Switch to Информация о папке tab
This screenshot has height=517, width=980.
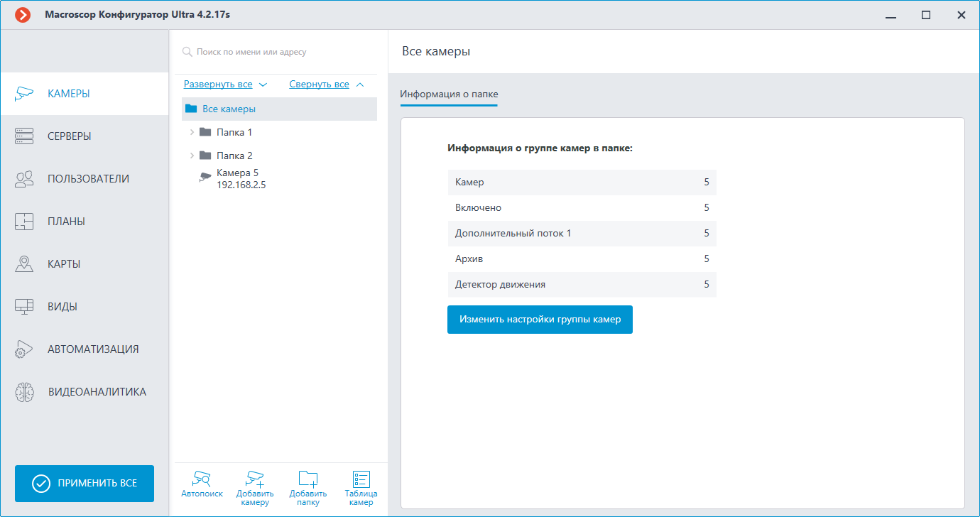coord(449,94)
